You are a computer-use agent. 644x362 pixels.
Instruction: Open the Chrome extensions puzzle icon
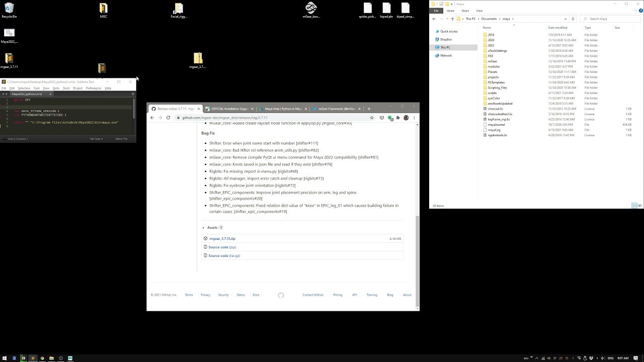pos(398,118)
